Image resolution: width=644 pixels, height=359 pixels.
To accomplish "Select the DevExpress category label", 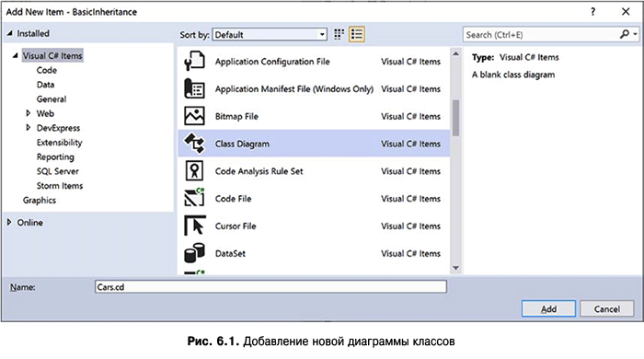I will 58,128.
